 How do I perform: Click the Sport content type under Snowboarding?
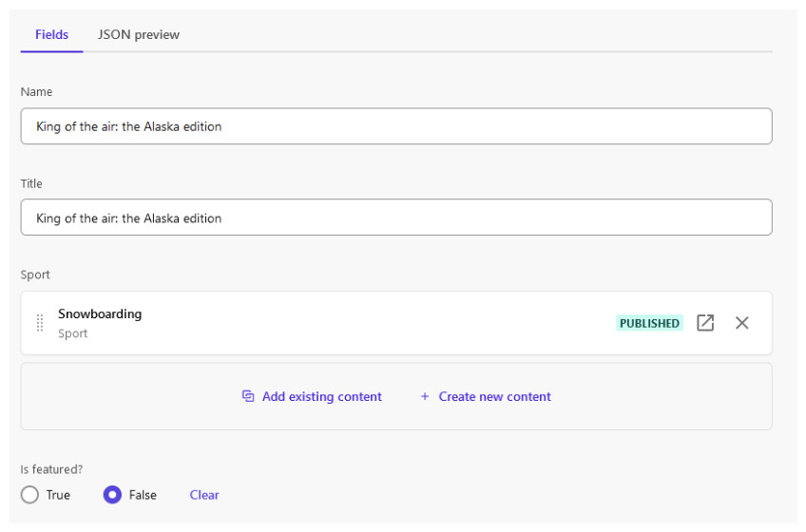click(72, 333)
